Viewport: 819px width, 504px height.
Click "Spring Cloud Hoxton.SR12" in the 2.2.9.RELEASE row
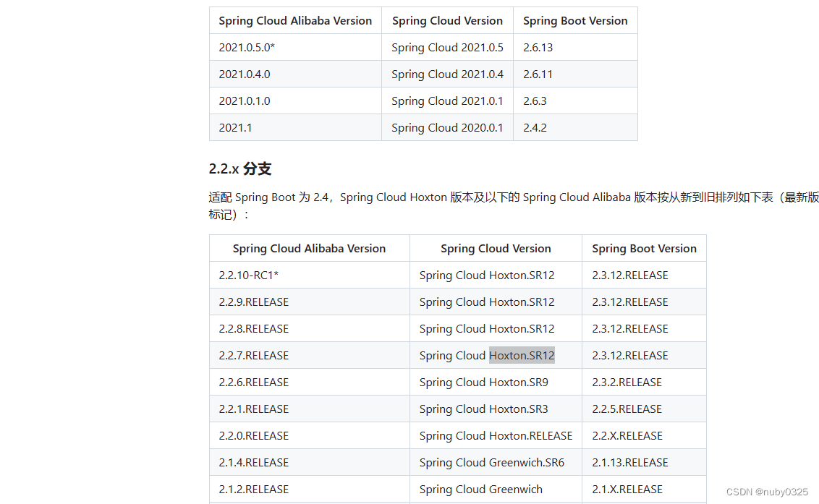click(487, 302)
